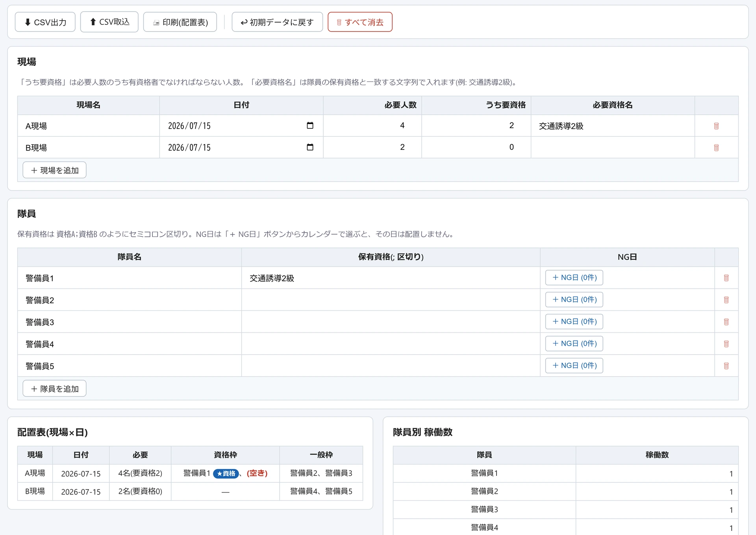Click 4名(要資格2) requirement cell

click(x=140, y=473)
